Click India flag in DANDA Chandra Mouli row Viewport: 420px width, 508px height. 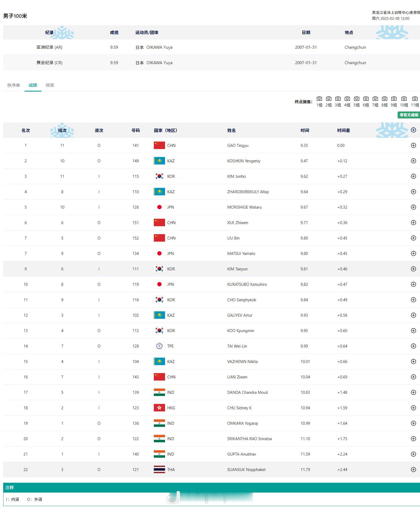coord(159,392)
